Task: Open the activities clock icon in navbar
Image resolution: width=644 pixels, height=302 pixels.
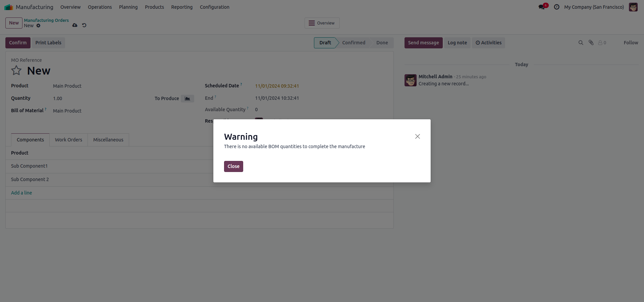Action: coord(557,7)
